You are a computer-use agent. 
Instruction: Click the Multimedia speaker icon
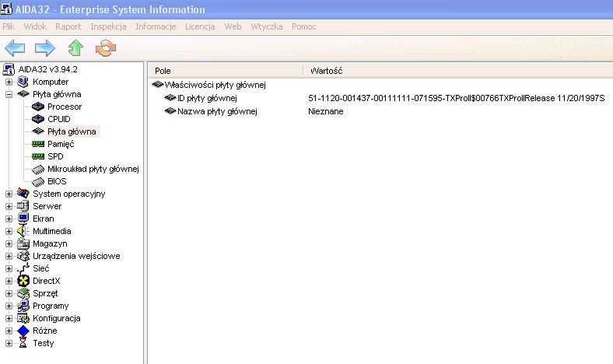(23, 231)
